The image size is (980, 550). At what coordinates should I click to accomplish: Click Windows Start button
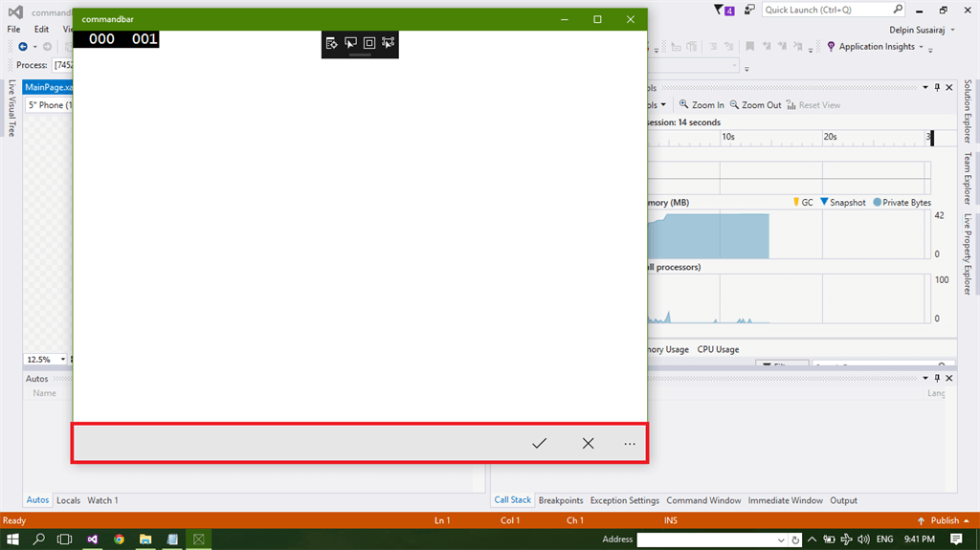[12, 539]
